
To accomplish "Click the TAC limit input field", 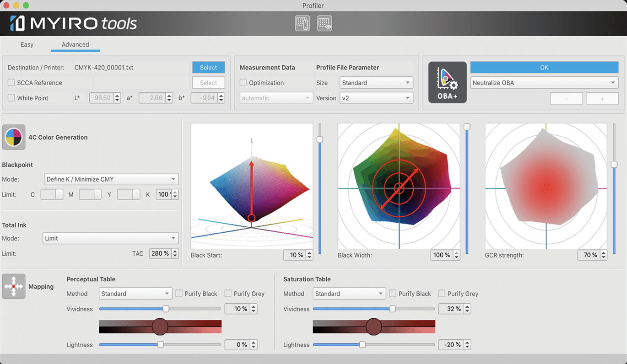I will [x=160, y=253].
